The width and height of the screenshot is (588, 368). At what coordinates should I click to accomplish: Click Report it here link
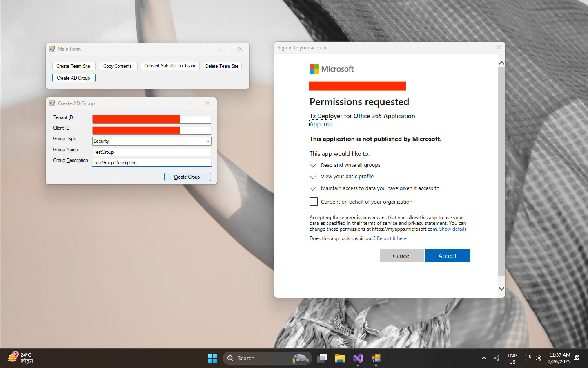392,238
